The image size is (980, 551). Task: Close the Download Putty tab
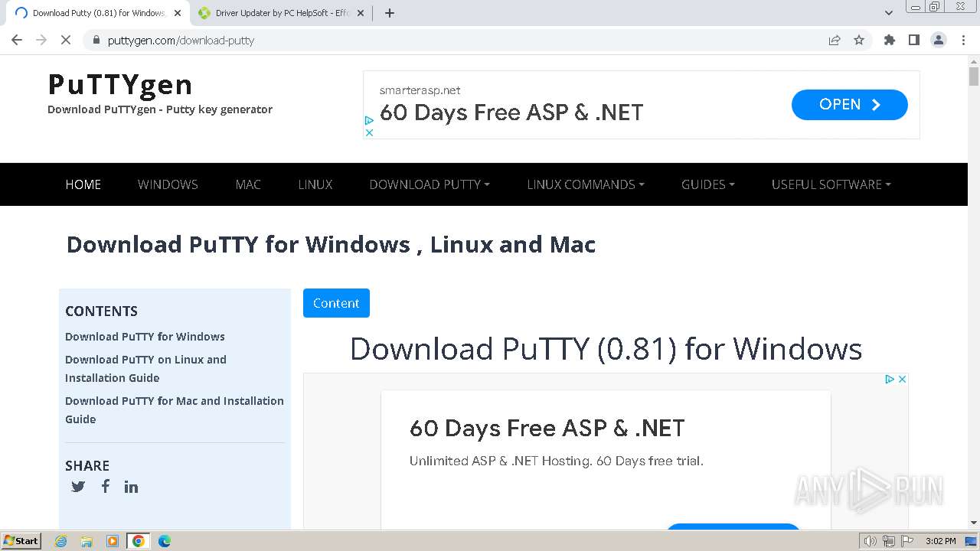point(178,13)
